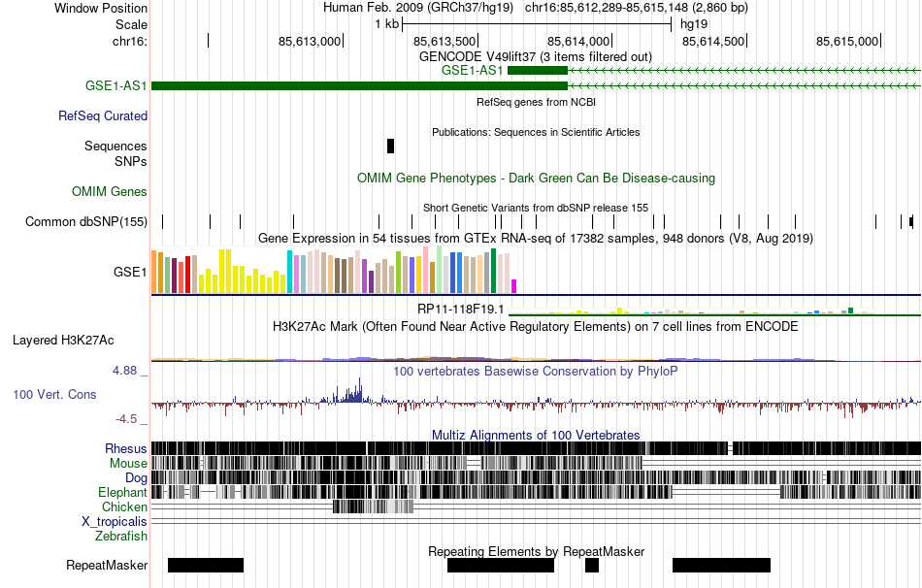Click the wide RepeatMasker block below the Multiz title
This screenshot has width=922, height=588.
pyautogui.click(x=501, y=565)
